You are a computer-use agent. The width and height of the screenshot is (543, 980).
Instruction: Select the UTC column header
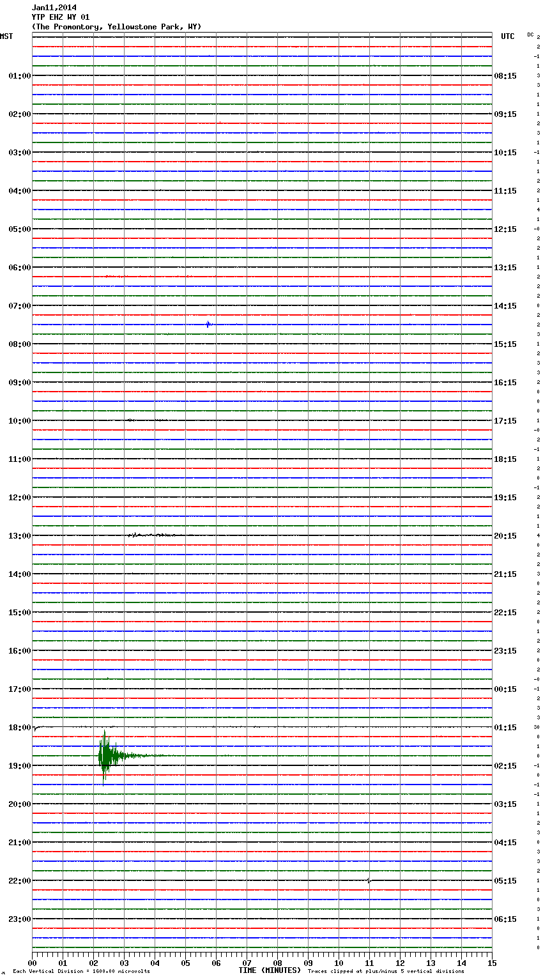tap(507, 36)
